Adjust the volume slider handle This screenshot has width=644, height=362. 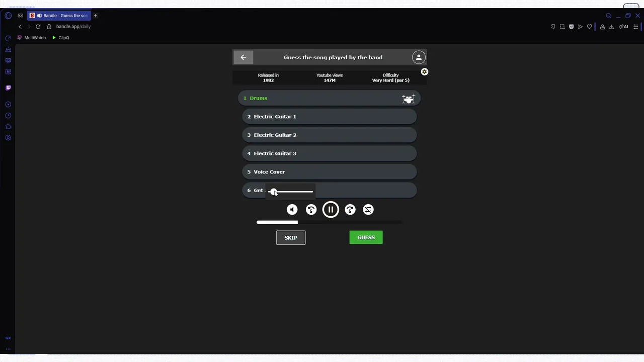click(273, 192)
